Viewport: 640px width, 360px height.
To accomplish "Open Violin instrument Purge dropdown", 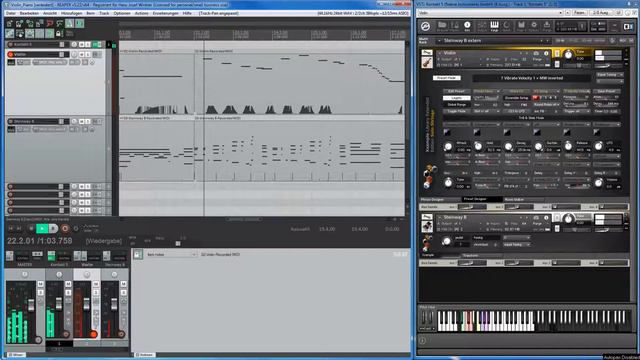I will point(539,59).
